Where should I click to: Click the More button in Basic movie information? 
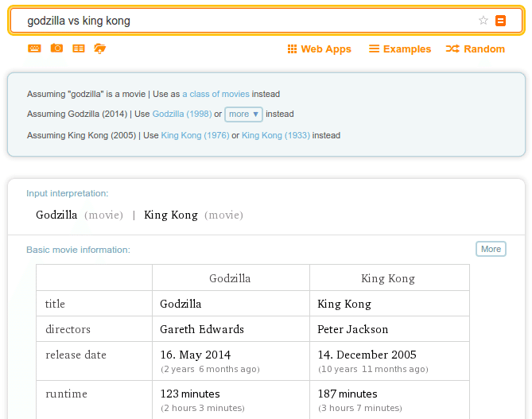click(491, 249)
